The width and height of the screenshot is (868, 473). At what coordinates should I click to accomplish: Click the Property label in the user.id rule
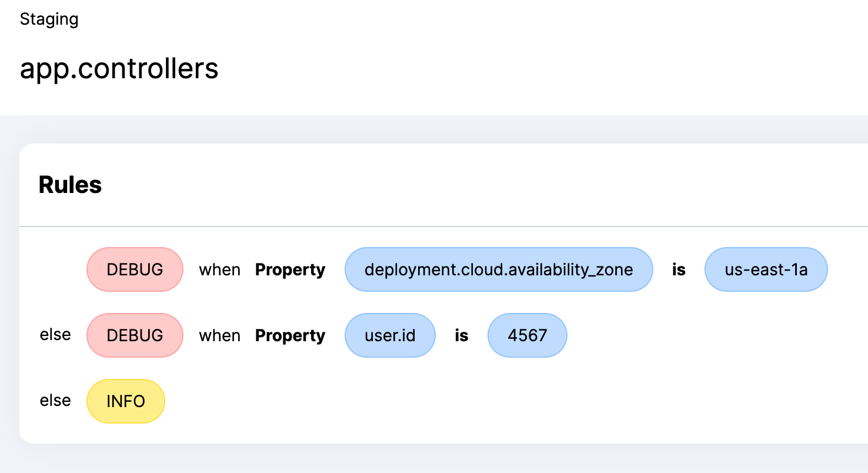(290, 335)
